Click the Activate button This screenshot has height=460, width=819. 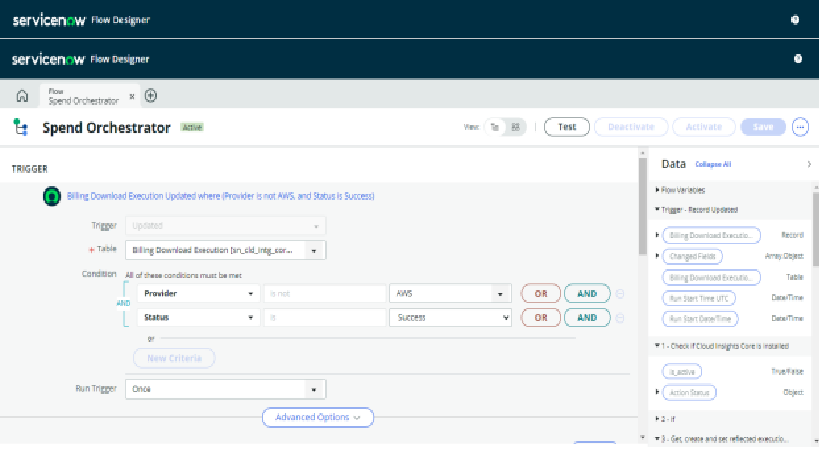tap(704, 127)
